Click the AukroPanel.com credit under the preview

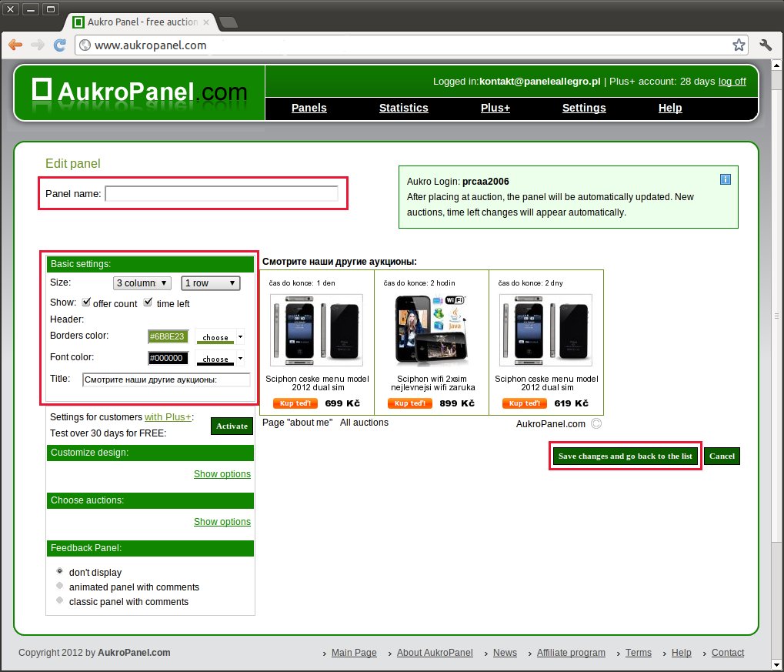[551, 424]
